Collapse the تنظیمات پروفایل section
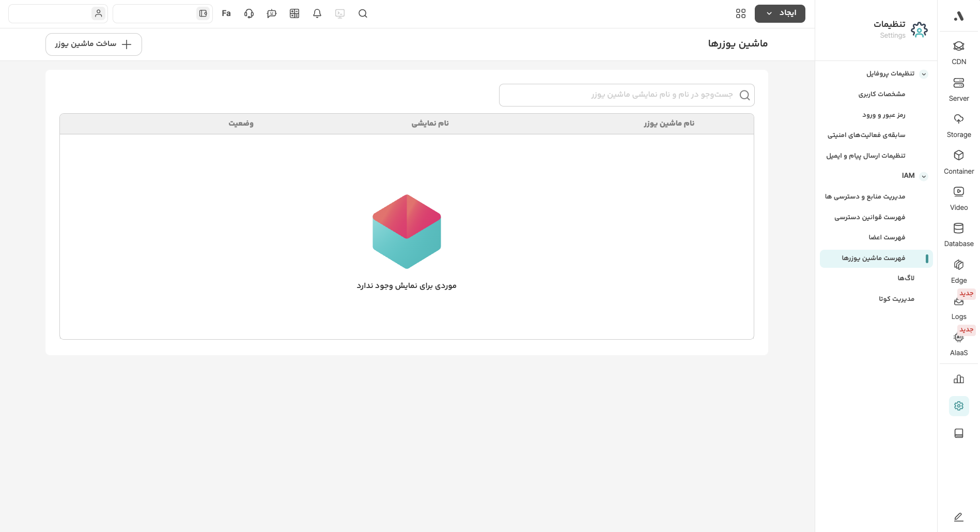Screen dimensions: 980x532 924,74
